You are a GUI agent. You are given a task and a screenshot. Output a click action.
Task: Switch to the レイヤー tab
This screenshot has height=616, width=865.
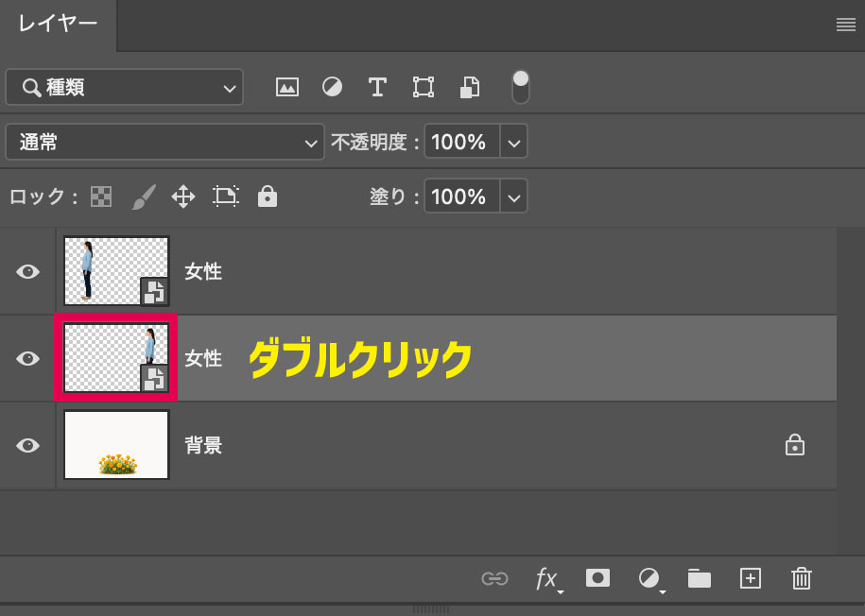(x=58, y=25)
